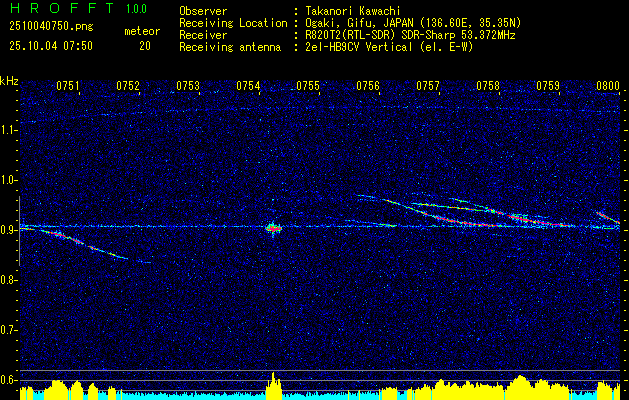Click the meteor label

pyautogui.click(x=142, y=31)
